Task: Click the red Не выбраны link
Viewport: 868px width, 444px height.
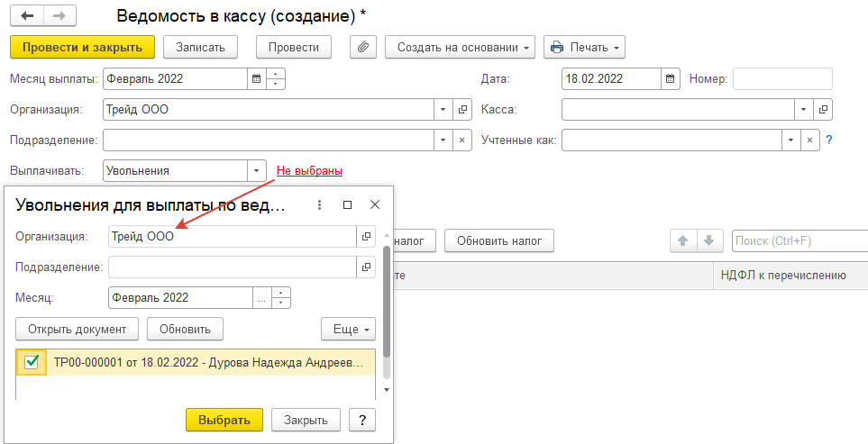Action: pyautogui.click(x=309, y=170)
